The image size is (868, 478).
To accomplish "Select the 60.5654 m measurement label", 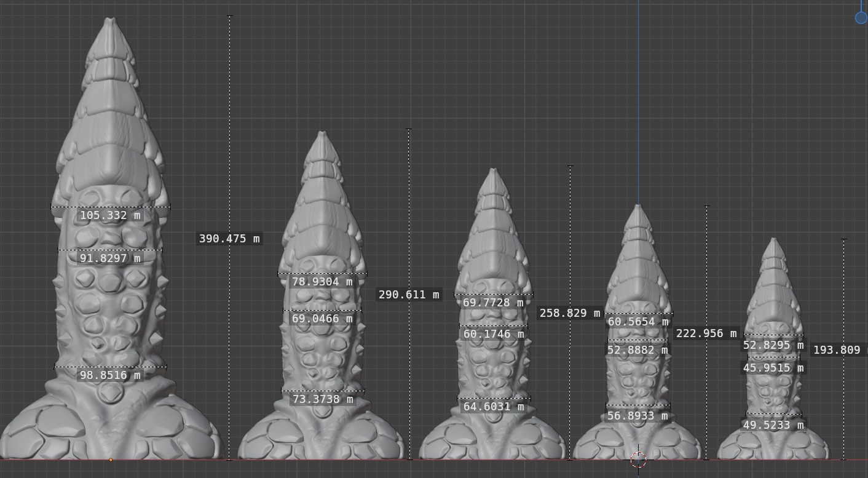I will pos(638,322).
